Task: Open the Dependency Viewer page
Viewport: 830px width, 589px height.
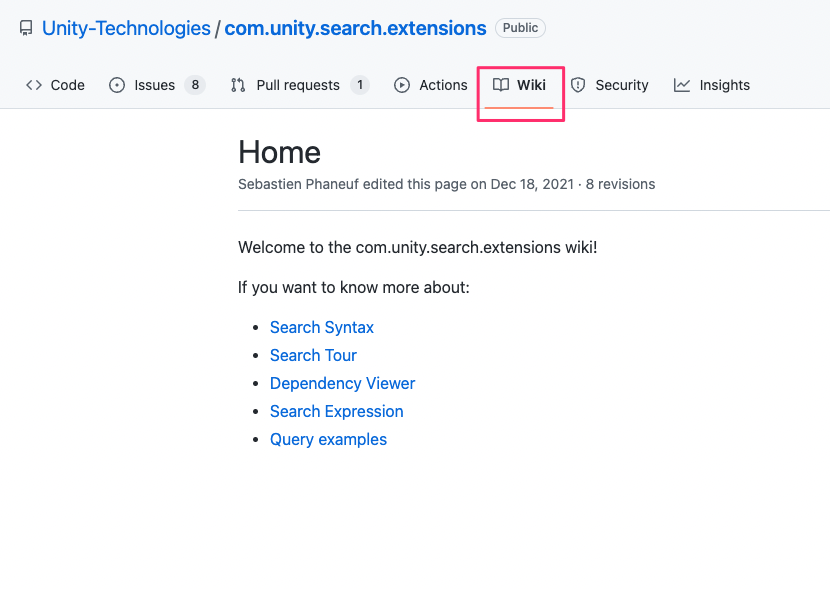Action: pyautogui.click(x=342, y=383)
